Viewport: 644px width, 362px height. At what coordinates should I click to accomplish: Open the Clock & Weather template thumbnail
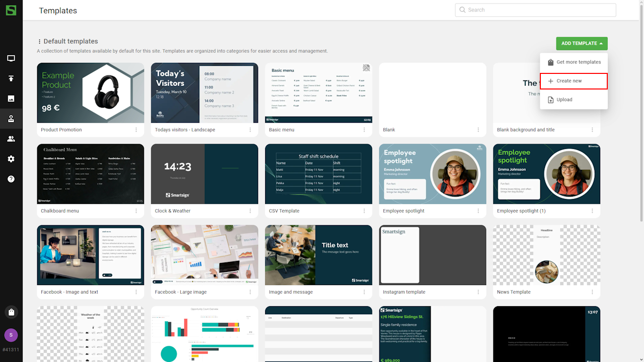click(204, 174)
